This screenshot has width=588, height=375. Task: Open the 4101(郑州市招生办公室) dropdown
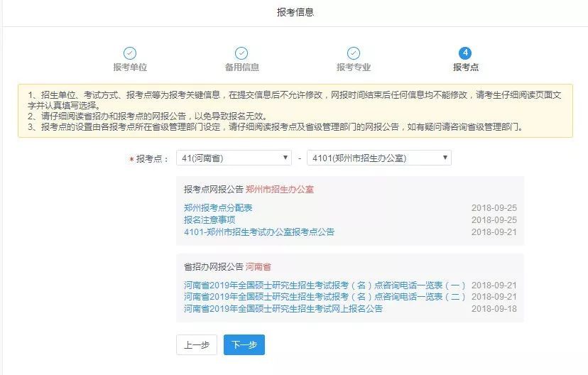tap(379, 158)
